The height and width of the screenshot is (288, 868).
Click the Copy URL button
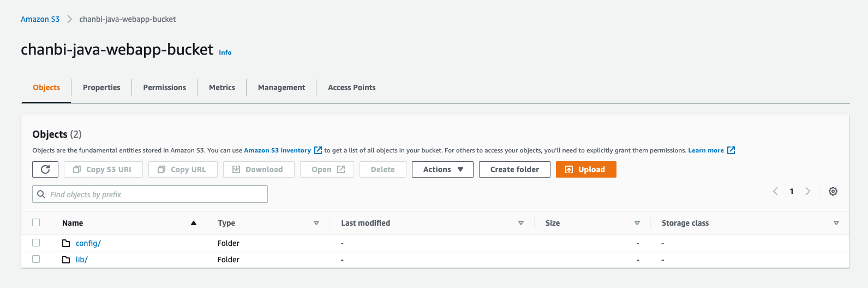coord(183,169)
